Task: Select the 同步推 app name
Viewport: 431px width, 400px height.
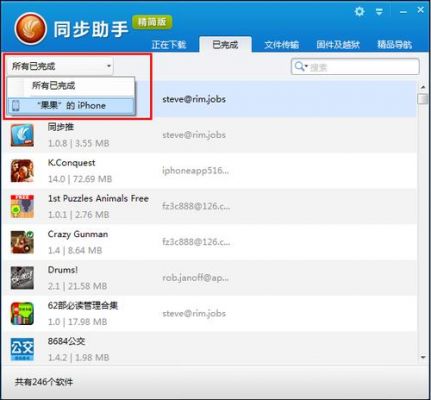Action: (61, 127)
